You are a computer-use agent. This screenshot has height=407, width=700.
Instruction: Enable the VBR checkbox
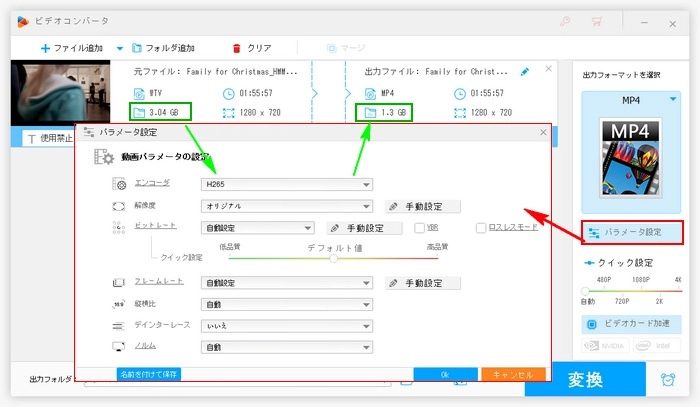click(420, 228)
